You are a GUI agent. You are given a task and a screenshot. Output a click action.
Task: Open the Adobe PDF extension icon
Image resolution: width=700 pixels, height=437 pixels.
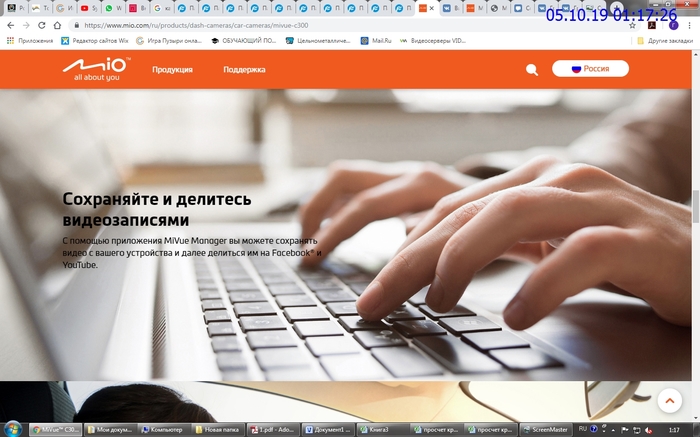click(x=652, y=25)
